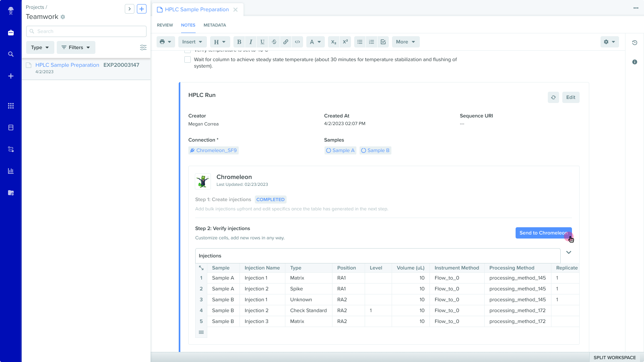This screenshot has height=362, width=644.
Task: Open the text color dropdown
Action: pos(316,42)
